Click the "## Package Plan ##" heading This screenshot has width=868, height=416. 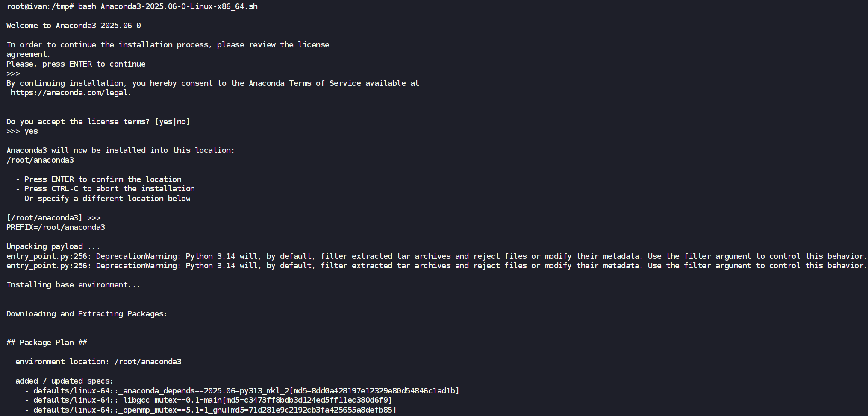[x=47, y=343]
